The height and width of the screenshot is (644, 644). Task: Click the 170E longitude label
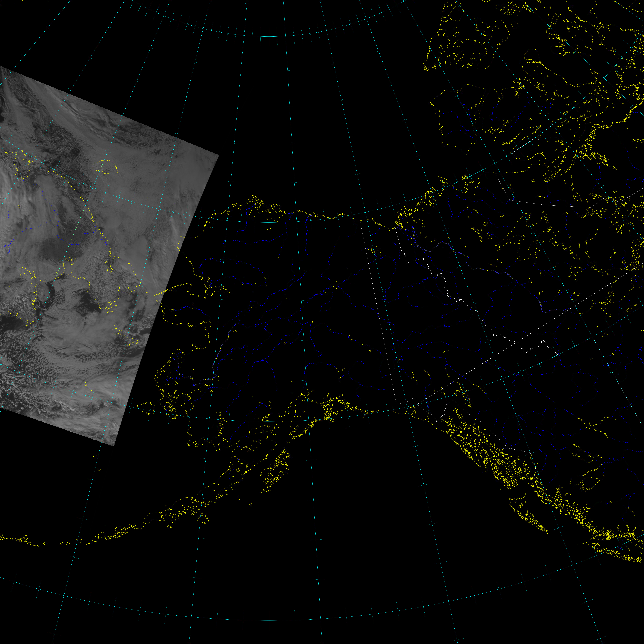coord(125,1)
